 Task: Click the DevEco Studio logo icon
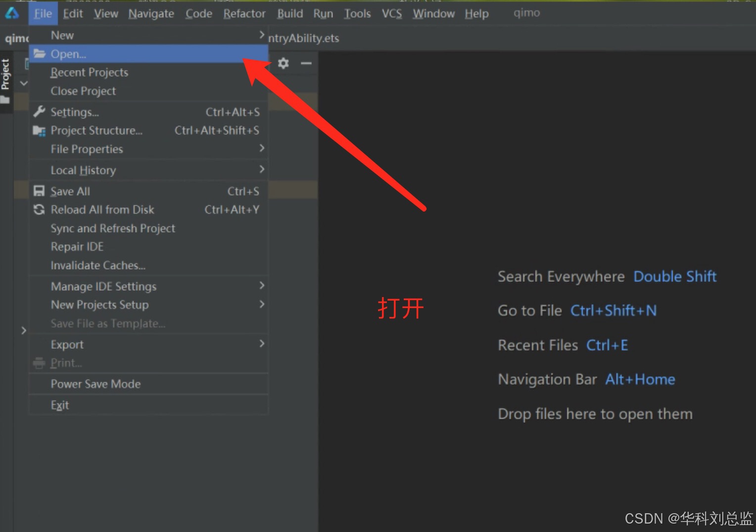[x=11, y=13]
